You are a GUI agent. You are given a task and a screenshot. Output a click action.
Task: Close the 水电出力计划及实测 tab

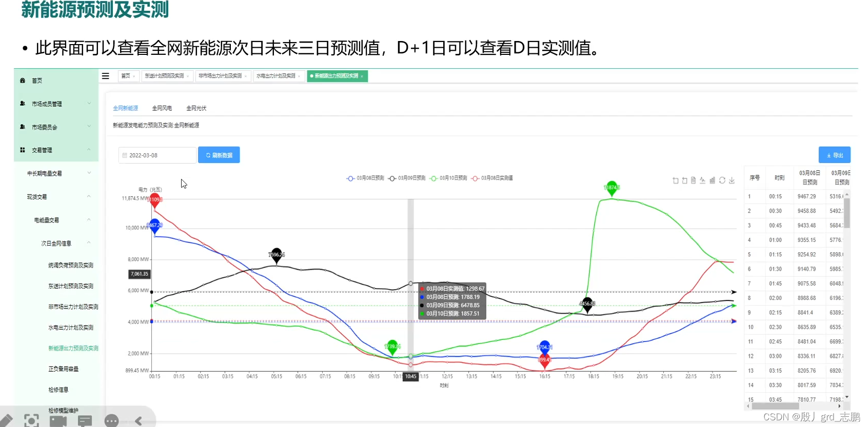(299, 76)
